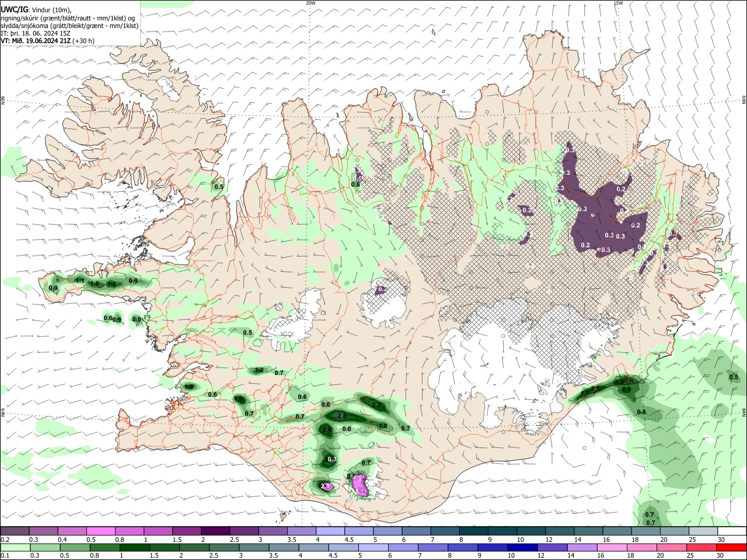Click the deep blue swatch right of bottom-row 10
The height and width of the screenshot is (560, 747).
[x=521, y=547]
